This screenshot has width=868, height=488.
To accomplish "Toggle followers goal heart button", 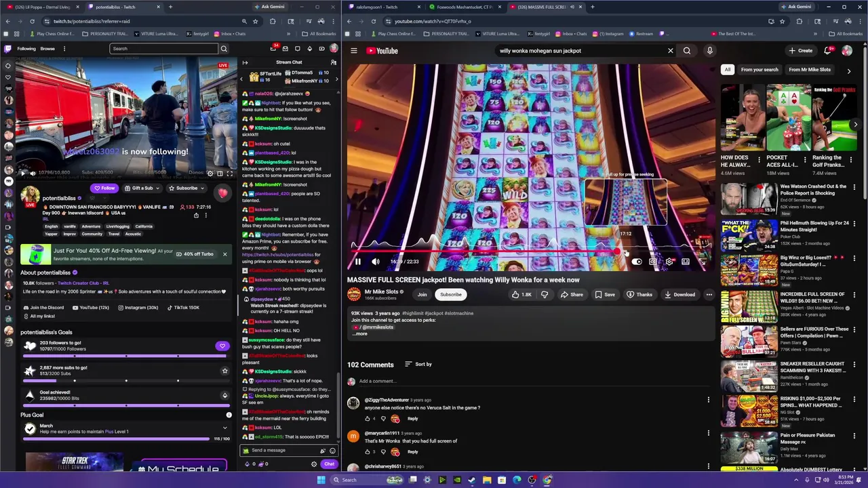I will click(222, 346).
